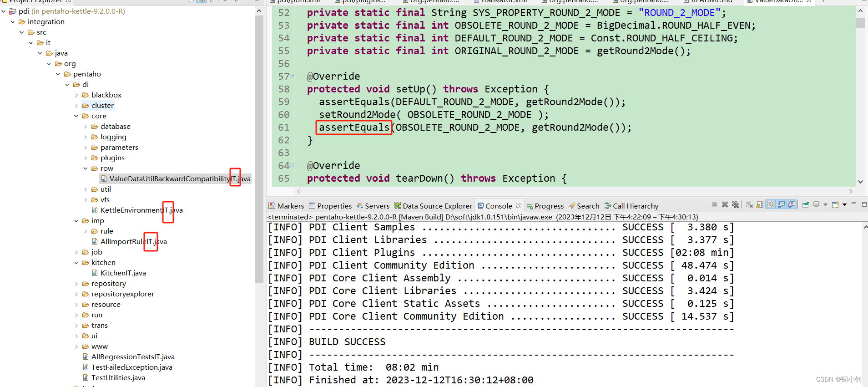Screen dimensions: 868x387
Task: Expand the database folder
Action: (86, 127)
